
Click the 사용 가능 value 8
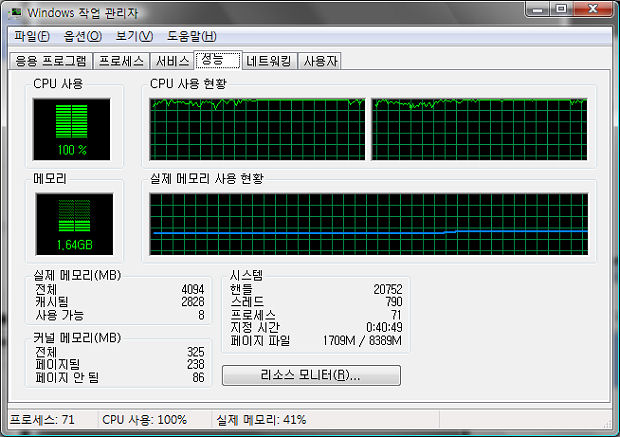(x=201, y=315)
